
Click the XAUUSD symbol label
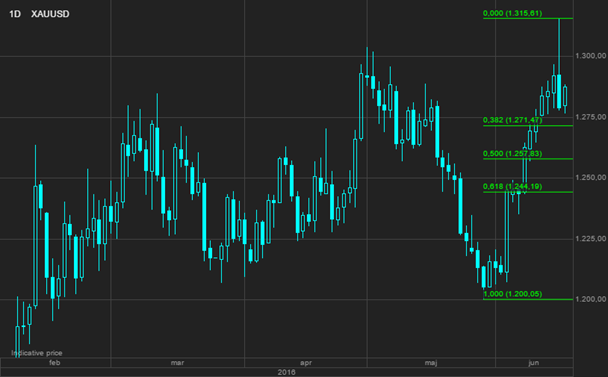click(x=50, y=14)
